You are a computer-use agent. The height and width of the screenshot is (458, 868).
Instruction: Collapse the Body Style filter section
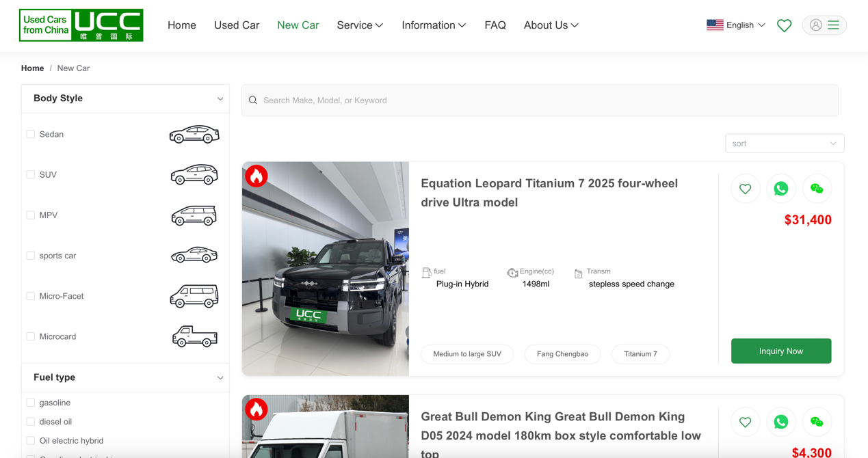click(x=220, y=99)
